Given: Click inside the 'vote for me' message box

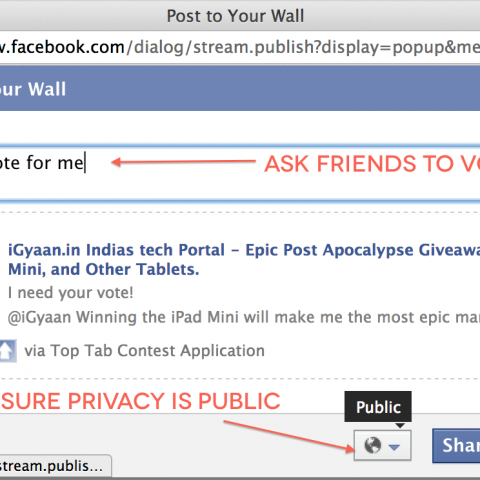Looking at the screenshot, I should point(240,173).
